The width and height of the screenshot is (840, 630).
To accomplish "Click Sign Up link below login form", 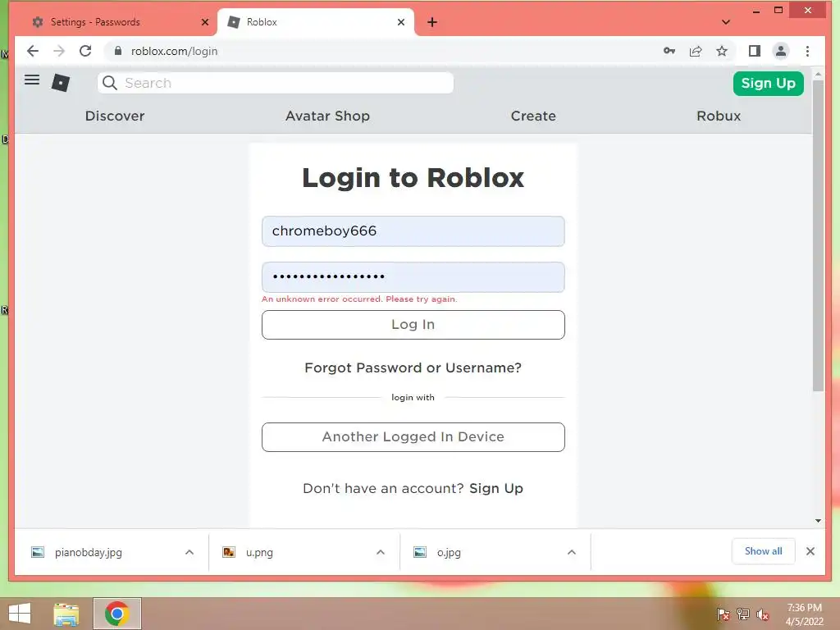I will pyautogui.click(x=496, y=488).
